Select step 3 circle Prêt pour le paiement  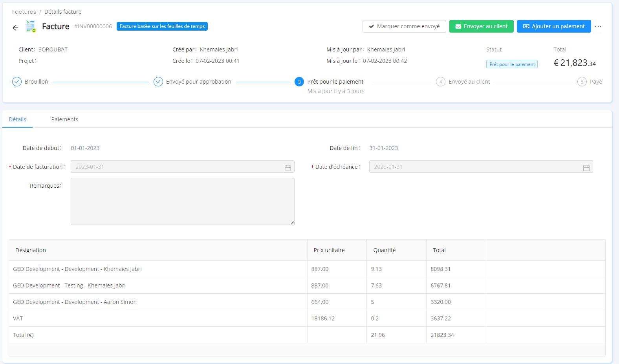pyautogui.click(x=299, y=82)
